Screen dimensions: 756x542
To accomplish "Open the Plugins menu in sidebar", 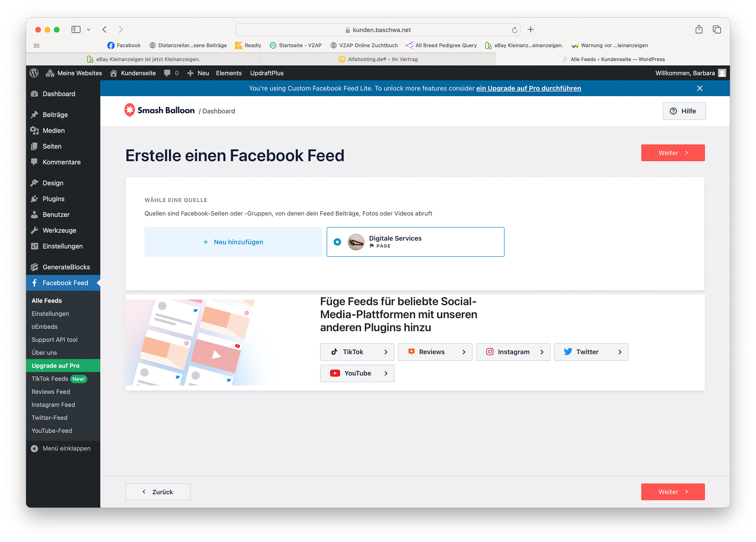I will 53,199.
